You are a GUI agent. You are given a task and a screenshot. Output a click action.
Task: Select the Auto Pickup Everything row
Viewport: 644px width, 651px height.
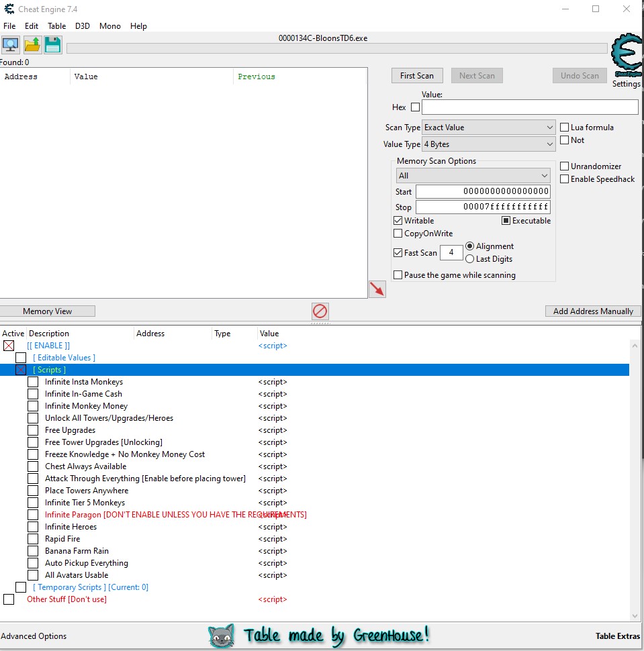314,563
